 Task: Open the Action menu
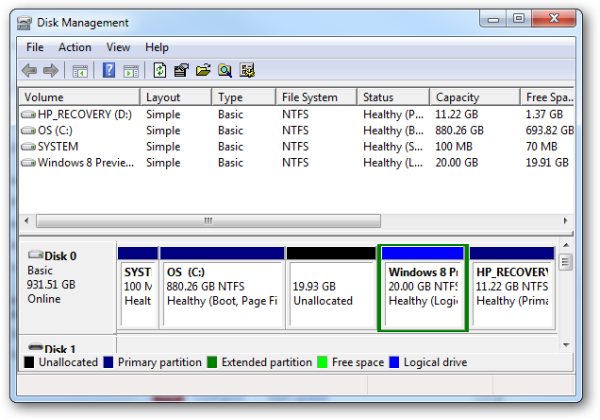click(x=74, y=47)
